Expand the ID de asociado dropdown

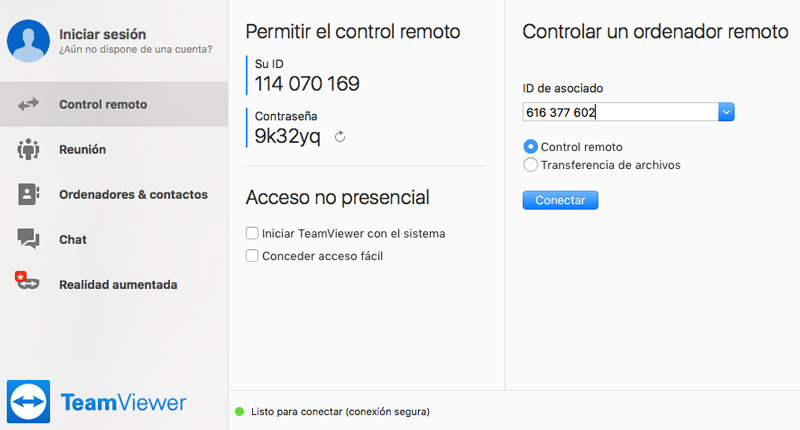coord(727,112)
